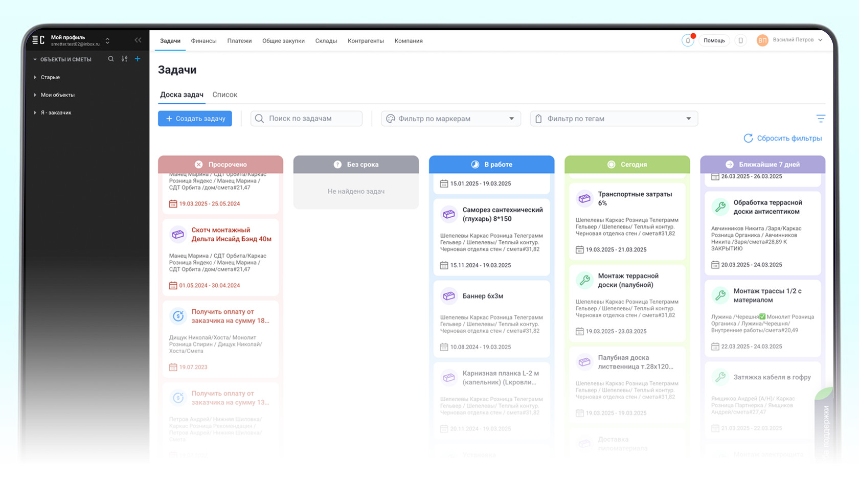Viewport: 859px width, 504px height.
Task: Click material icon of Транспортные затраты task
Action: pos(584,198)
